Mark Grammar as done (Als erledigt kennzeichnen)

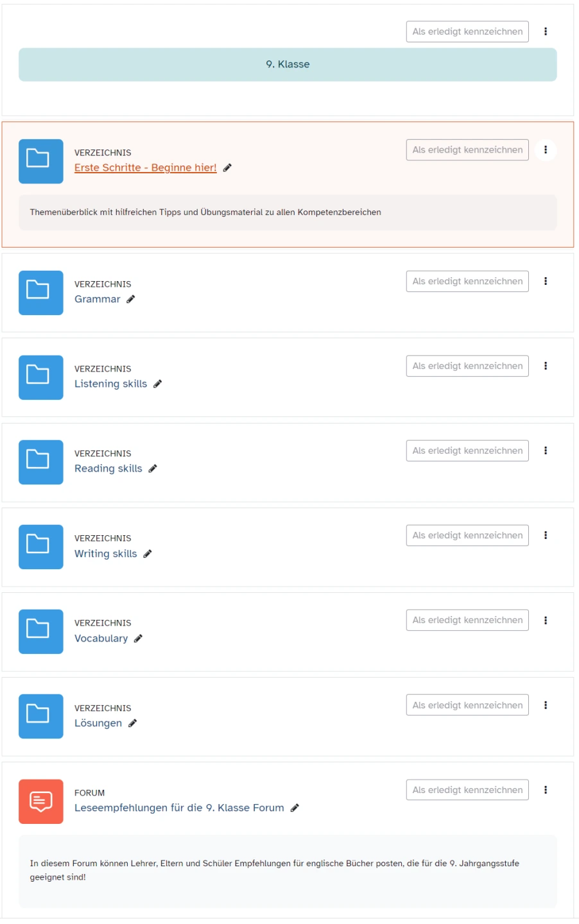(467, 281)
